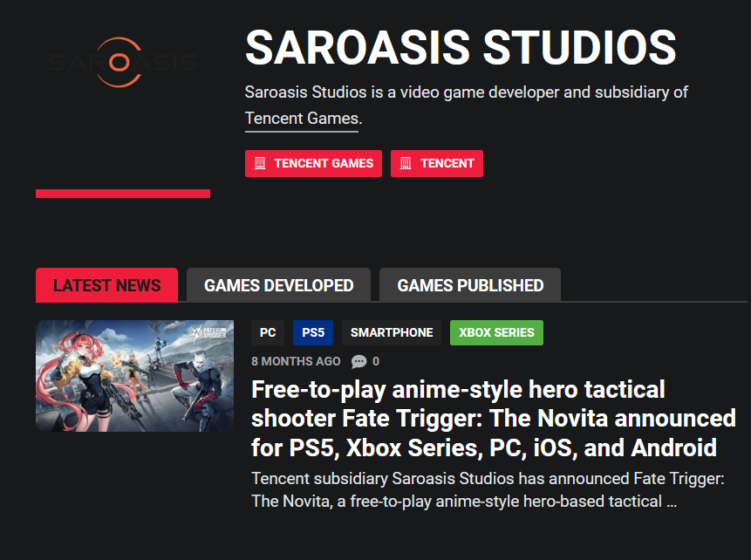Filter by the PS5 platform tag
Viewport: 751px width, 560px height.
(x=313, y=332)
